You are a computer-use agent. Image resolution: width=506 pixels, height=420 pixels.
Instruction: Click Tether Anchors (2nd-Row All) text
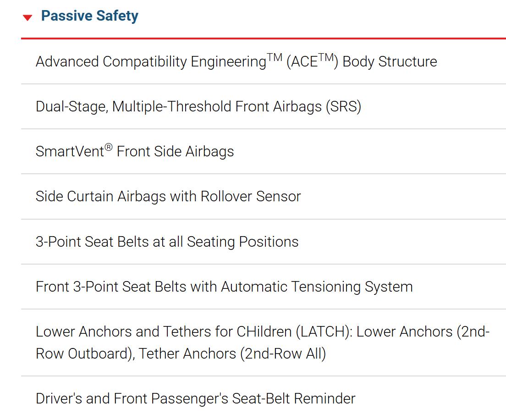[x=232, y=354]
